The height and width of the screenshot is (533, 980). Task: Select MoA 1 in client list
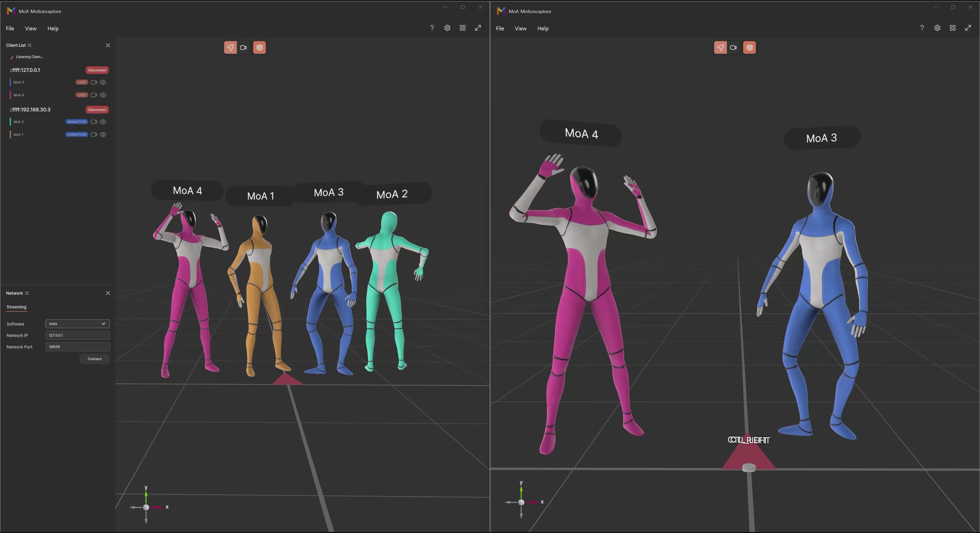(x=18, y=135)
